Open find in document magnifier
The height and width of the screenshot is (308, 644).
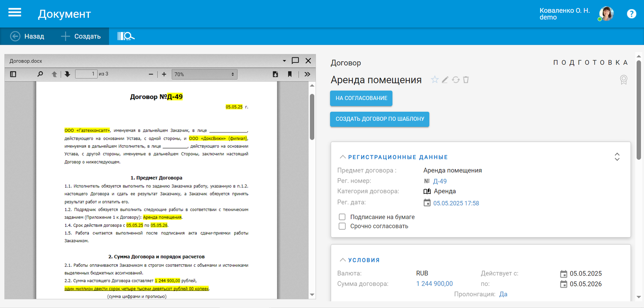tap(40, 74)
